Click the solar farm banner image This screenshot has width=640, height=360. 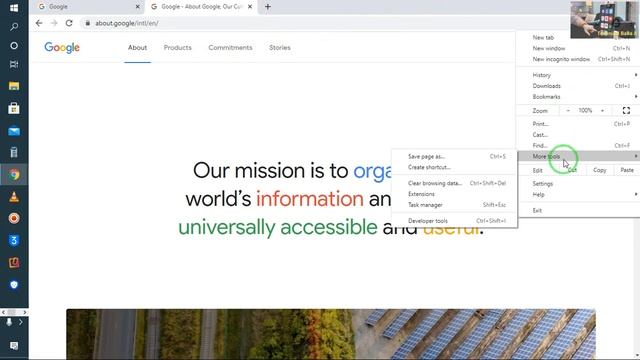(331, 334)
